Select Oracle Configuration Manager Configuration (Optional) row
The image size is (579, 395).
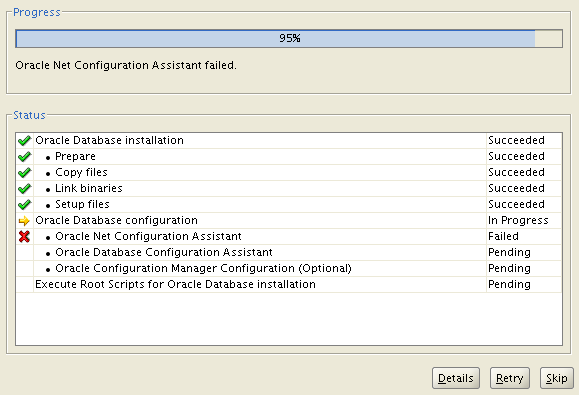click(x=289, y=268)
